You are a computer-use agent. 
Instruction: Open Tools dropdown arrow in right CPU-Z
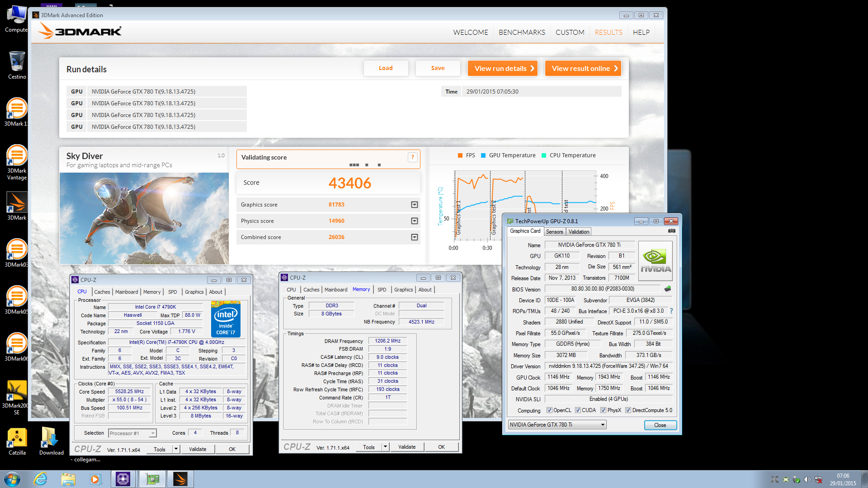coord(385,447)
